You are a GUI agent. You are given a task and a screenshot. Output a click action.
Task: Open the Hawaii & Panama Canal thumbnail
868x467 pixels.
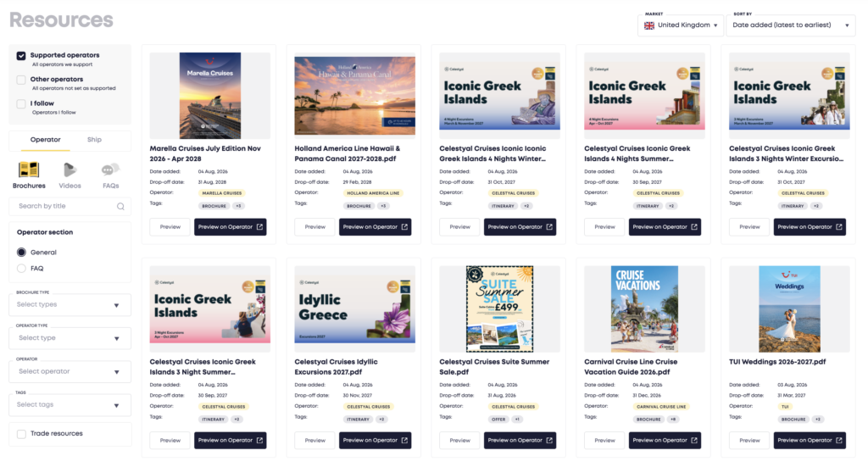pos(355,95)
